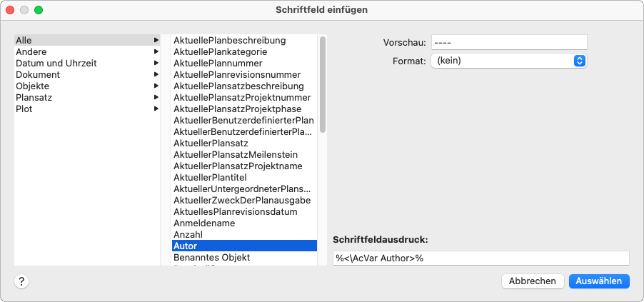Click the Abbrechen button
644x302 pixels.
pos(533,281)
